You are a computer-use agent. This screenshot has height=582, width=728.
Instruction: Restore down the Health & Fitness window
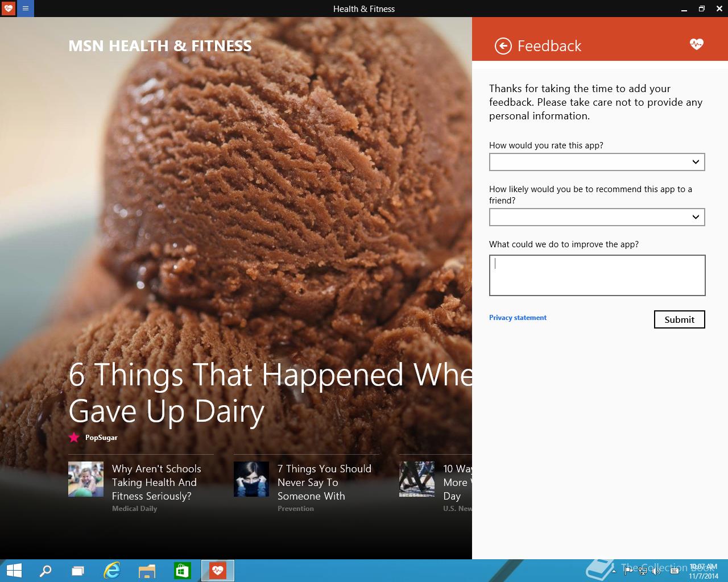[x=702, y=9]
